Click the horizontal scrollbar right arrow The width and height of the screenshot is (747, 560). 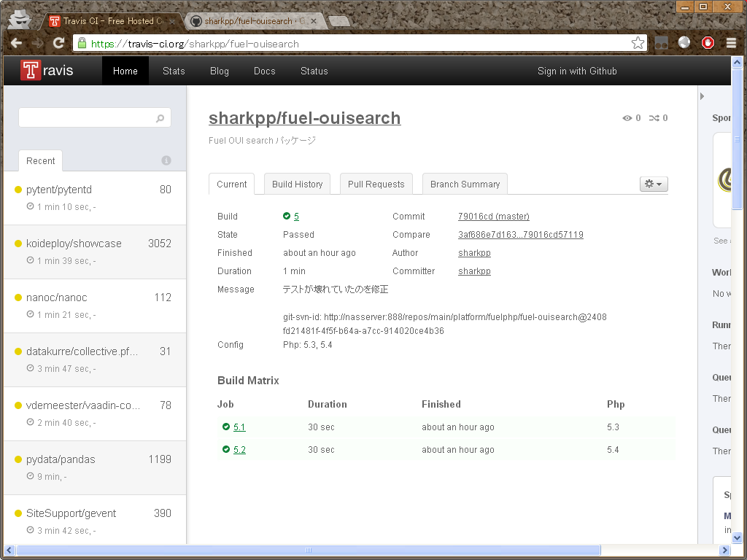click(725, 551)
